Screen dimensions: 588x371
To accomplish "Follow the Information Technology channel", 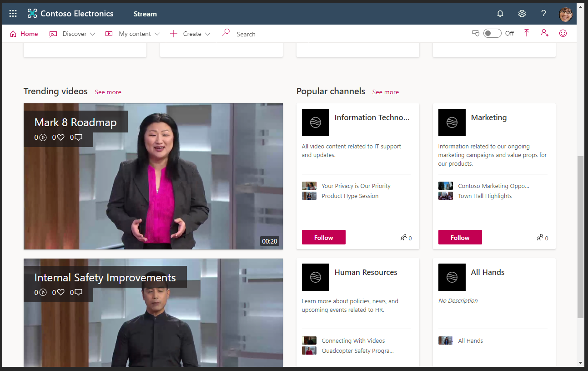I will click(324, 237).
